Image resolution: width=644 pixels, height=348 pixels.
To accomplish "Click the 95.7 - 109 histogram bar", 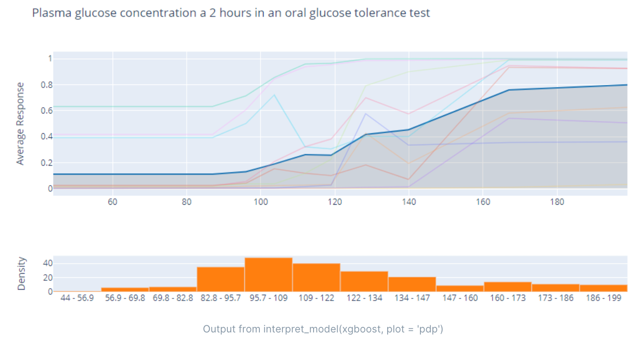I will pyautogui.click(x=268, y=275).
